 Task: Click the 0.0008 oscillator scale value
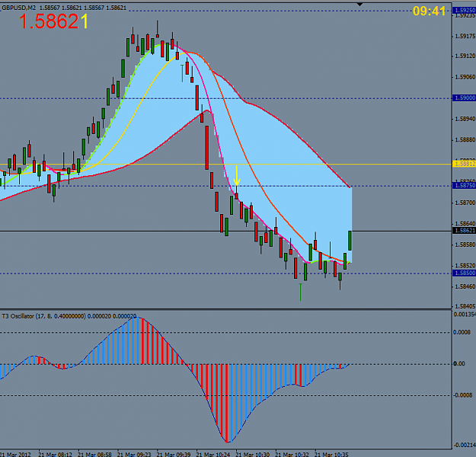pos(462,332)
